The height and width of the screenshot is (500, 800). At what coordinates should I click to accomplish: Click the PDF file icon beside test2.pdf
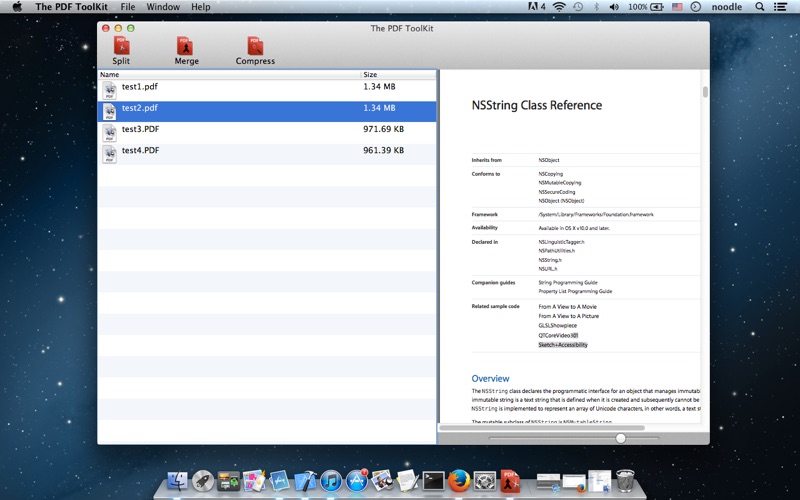[109, 112]
